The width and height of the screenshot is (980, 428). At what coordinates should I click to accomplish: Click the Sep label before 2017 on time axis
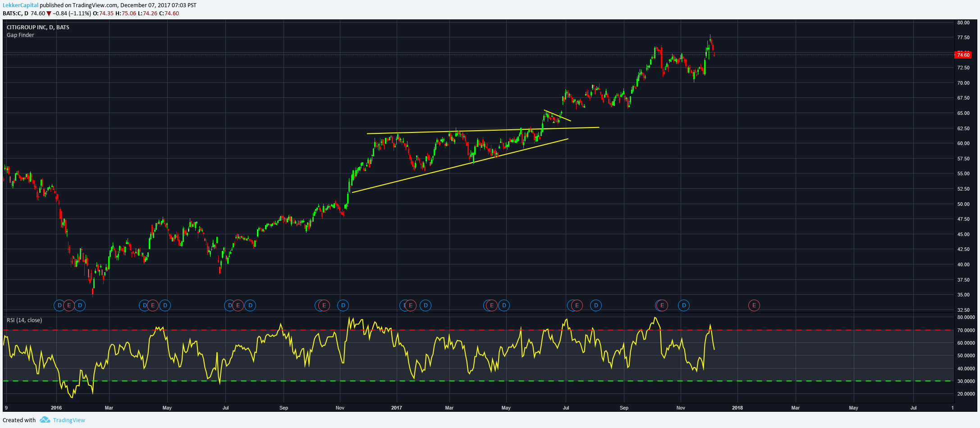click(284, 408)
